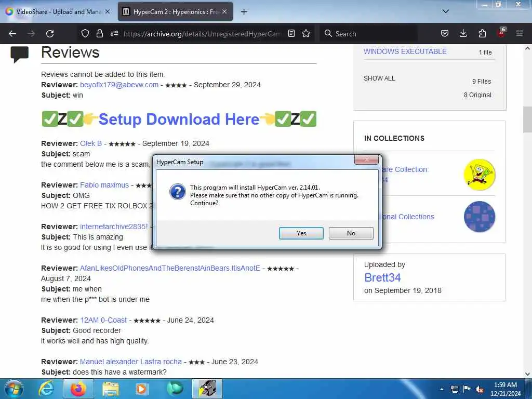Click Firefox taskbar icon
The height and width of the screenshot is (399, 532).
click(x=78, y=389)
